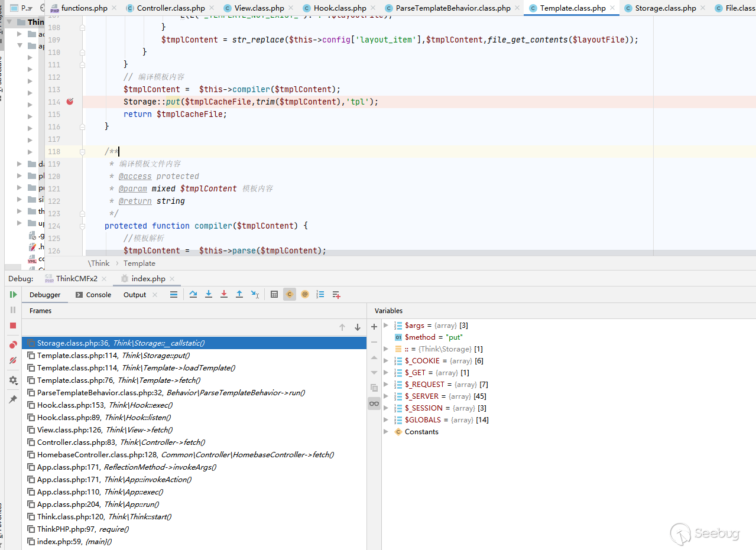Image resolution: width=756 pixels, height=550 pixels.
Task: Resume program with the green play icon
Action: [x=13, y=294]
